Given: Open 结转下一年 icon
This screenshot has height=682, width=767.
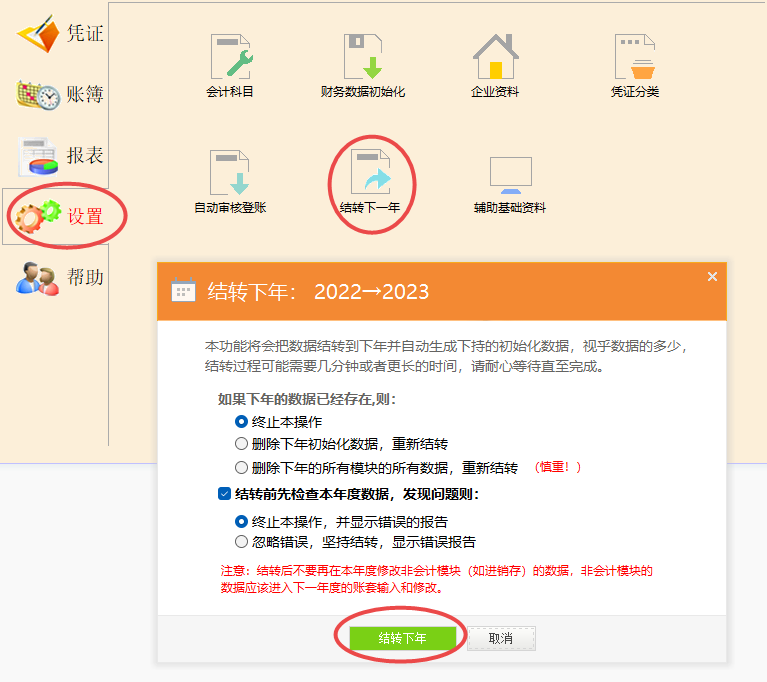Looking at the screenshot, I should point(370,182).
